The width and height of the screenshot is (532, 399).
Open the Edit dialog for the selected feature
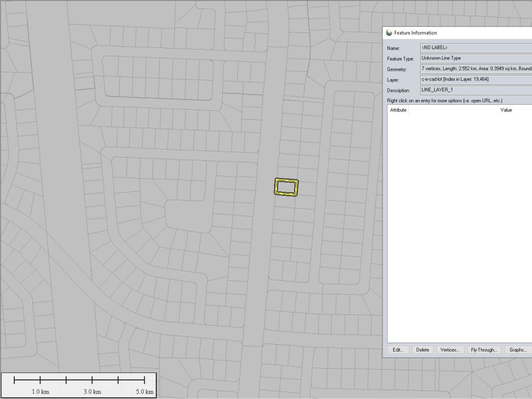[398, 350]
